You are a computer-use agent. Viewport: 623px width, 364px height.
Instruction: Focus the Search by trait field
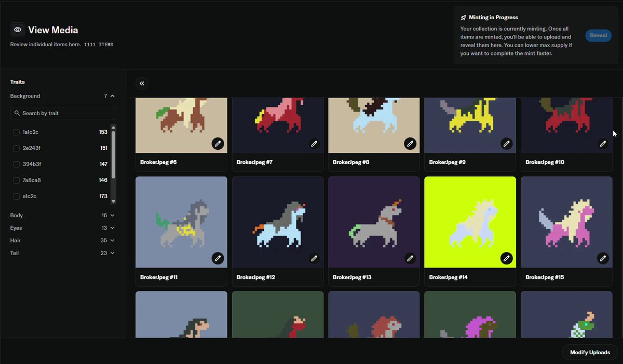coord(63,113)
